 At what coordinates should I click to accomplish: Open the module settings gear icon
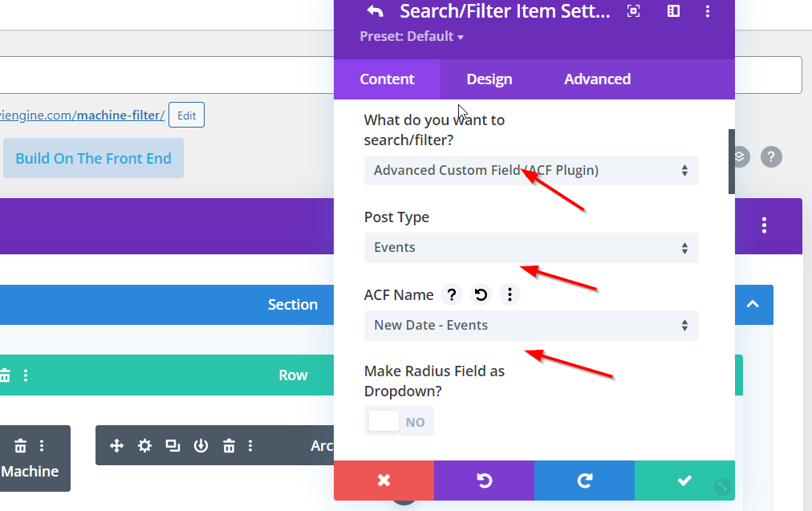pyautogui.click(x=144, y=446)
